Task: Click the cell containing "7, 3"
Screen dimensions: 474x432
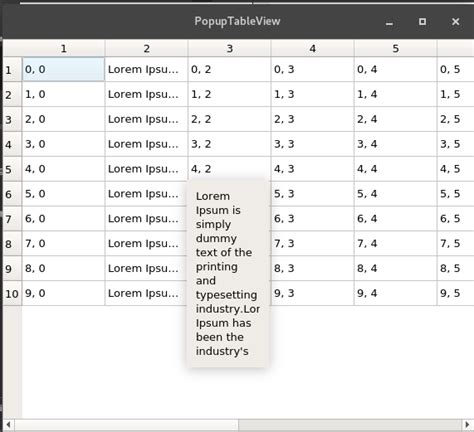Action: pos(313,244)
